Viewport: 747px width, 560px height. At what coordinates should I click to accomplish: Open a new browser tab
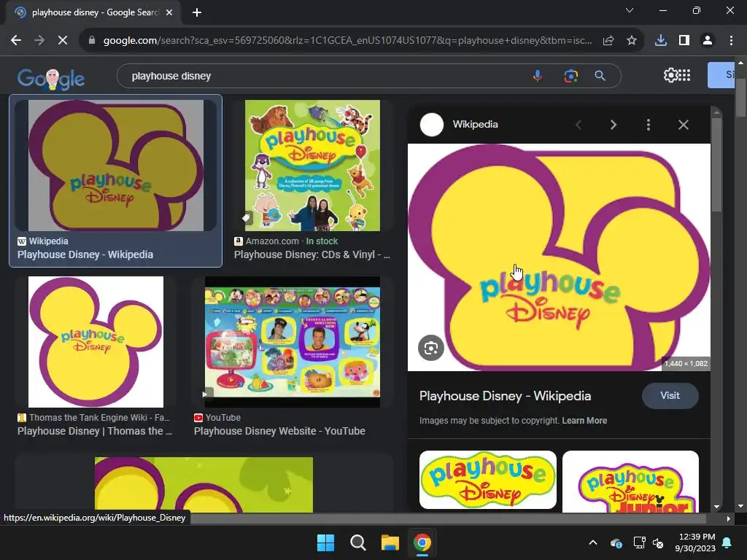point(197,12)
